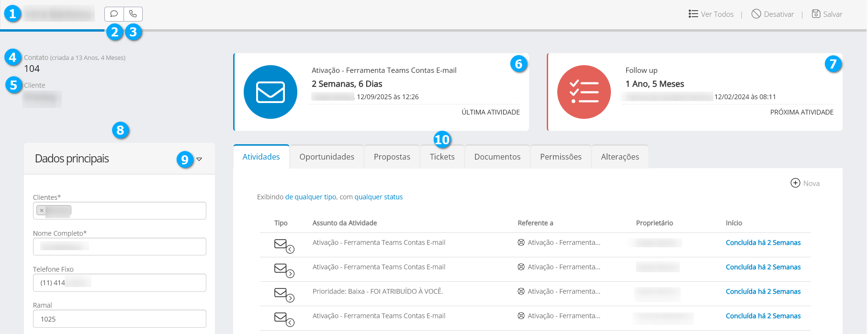868x334 pixels.
Task: Click the phone call icon
Action: click(133, 14)
